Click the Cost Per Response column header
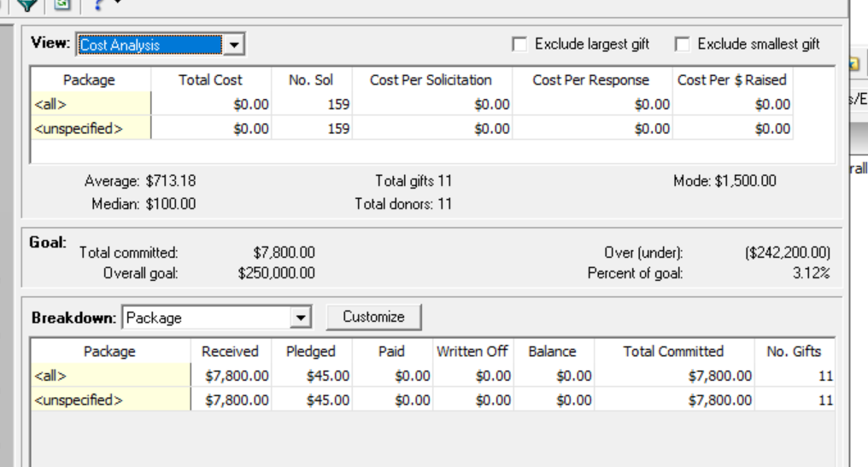Image resolution: width=868 pixels, height=467 pixels. [x=591, y=79]
